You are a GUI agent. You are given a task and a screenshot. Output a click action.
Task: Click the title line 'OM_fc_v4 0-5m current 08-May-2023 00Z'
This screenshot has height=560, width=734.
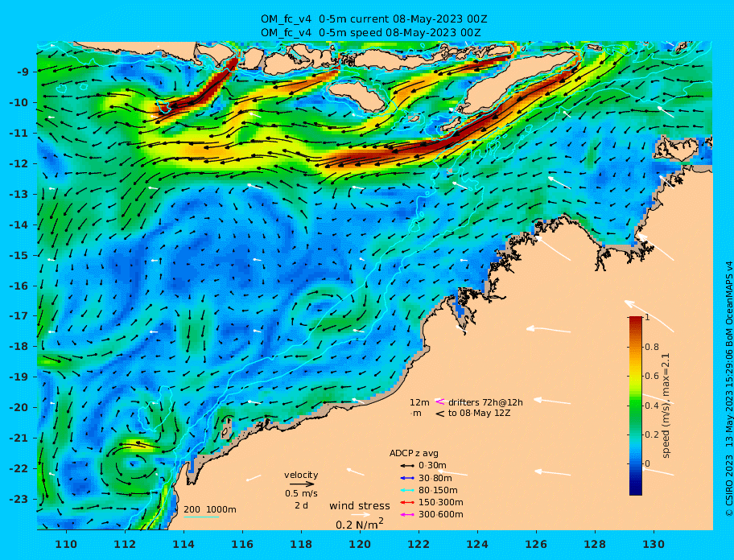pyautogui.click(x=374, y=19)
